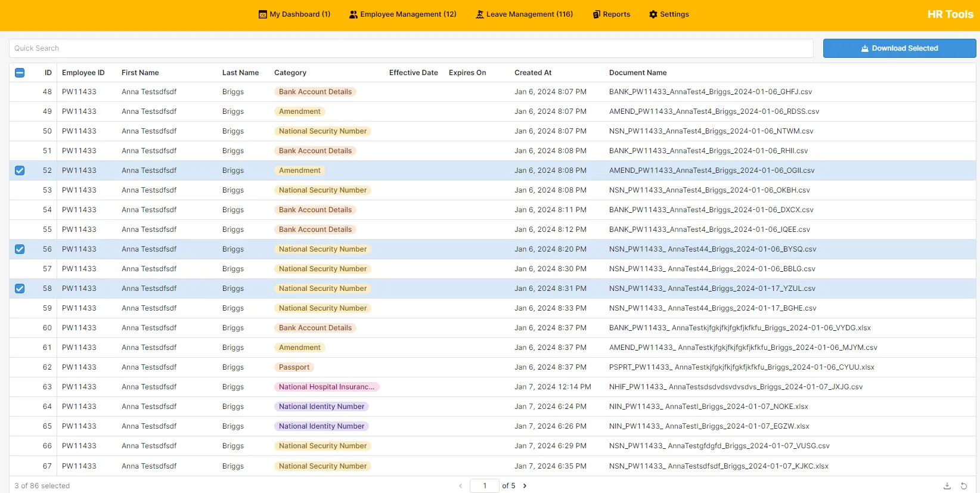The width and height of the screenshot is (980, 493).
Task: Click document name ending CYUU.xlsx
Action: click(x=742, y=367)
